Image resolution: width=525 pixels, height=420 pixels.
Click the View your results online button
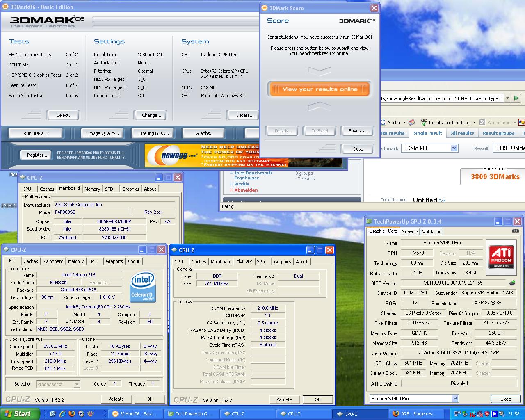pos(320,89)
